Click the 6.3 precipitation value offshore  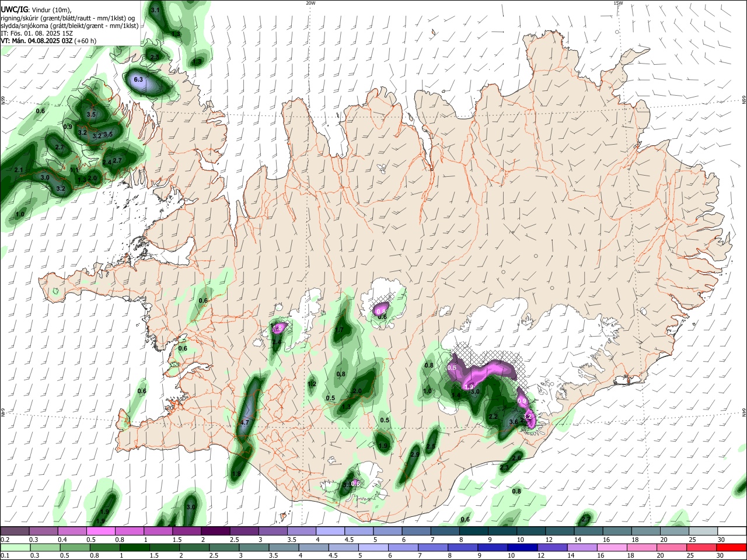(138, 79)
